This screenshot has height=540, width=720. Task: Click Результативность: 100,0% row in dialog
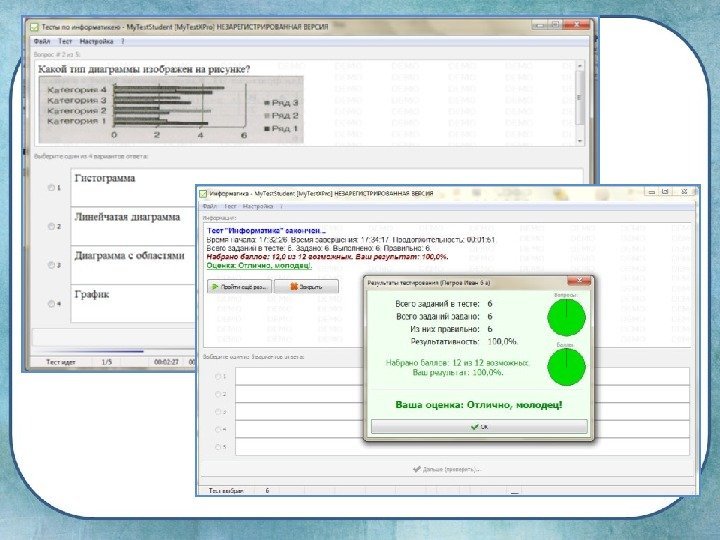point(464,342)
